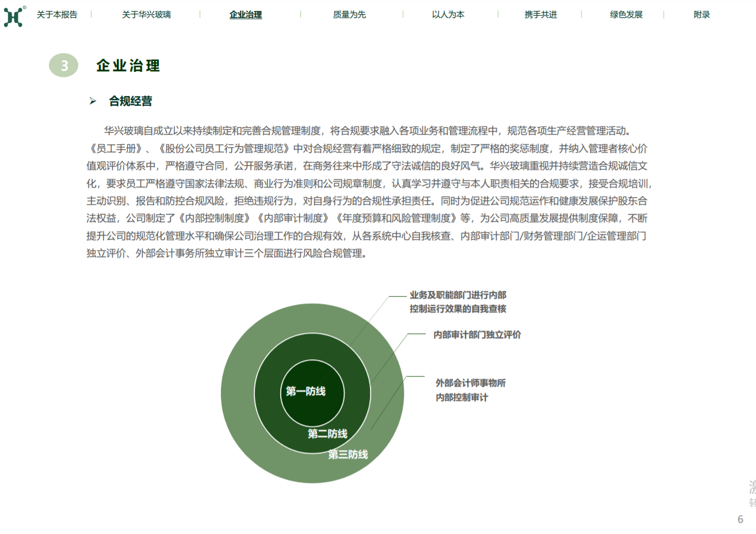Screen dimensions: 756x534
Task: Open the 关于华兴玻璃 navigation tab
Action: 146,14
